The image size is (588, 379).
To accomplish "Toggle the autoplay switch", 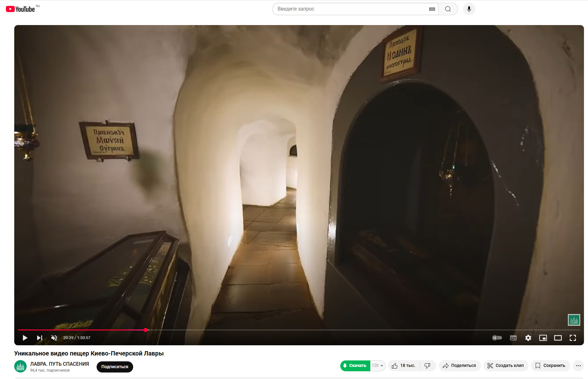I will pyautogui.click(x=497, y=338).
